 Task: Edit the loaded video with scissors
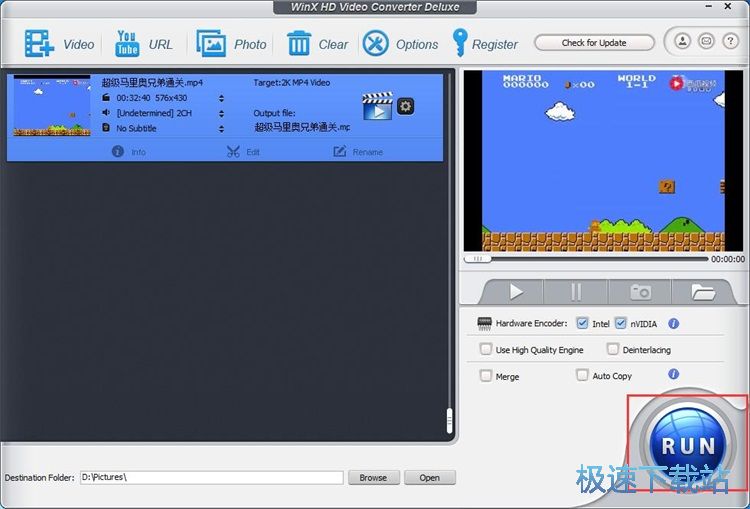point(243,152)
